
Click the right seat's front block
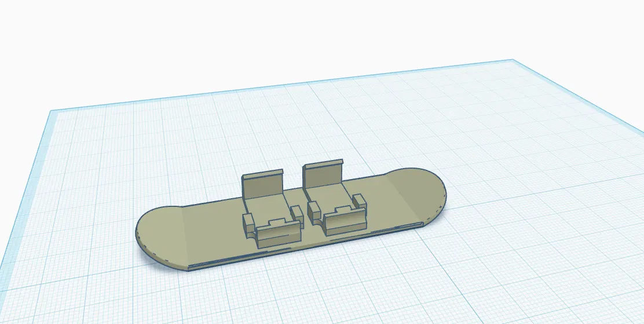(x=344, y=220)
